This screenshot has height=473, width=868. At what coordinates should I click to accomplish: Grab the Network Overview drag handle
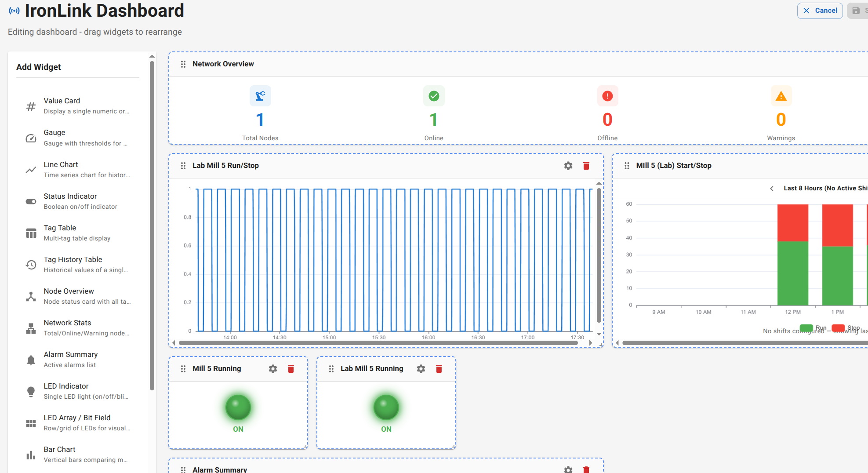point(183,64)
